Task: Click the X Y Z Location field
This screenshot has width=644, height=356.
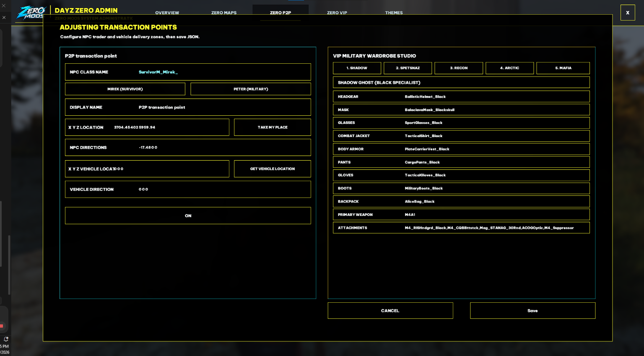Action: coord(147,127)
